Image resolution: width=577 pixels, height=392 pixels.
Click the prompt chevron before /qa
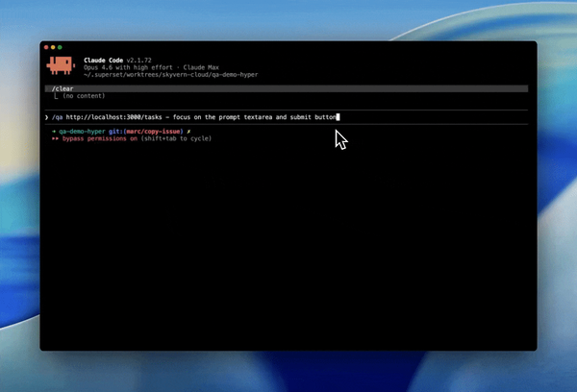point(47,117)
